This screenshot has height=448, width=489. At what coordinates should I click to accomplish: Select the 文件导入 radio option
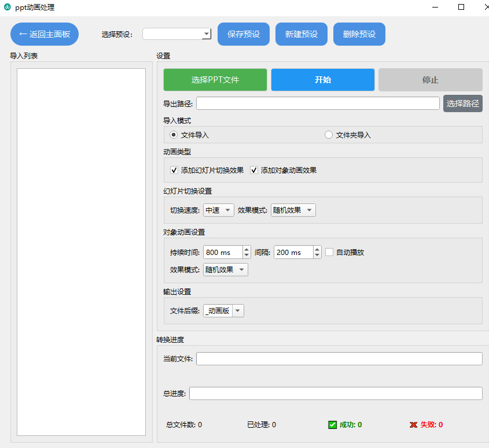(x=173, y=134)
